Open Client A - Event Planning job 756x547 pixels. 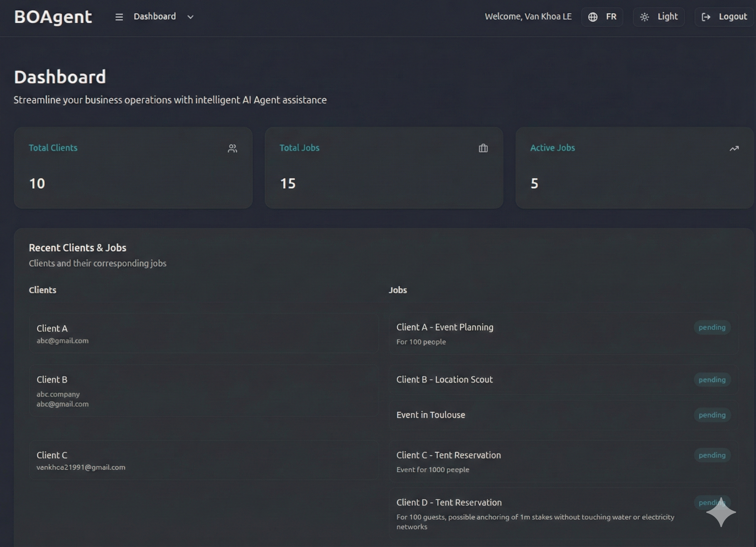click(x=445, y=327)
